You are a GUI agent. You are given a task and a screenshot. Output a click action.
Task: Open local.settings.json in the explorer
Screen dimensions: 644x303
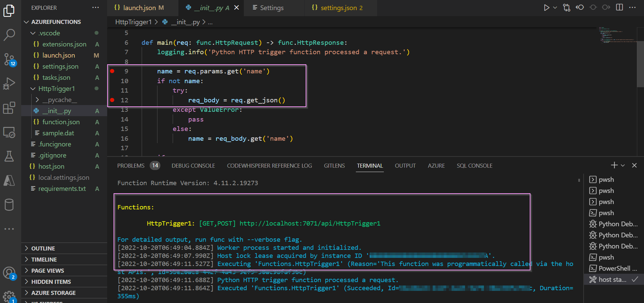pos(64,177)
